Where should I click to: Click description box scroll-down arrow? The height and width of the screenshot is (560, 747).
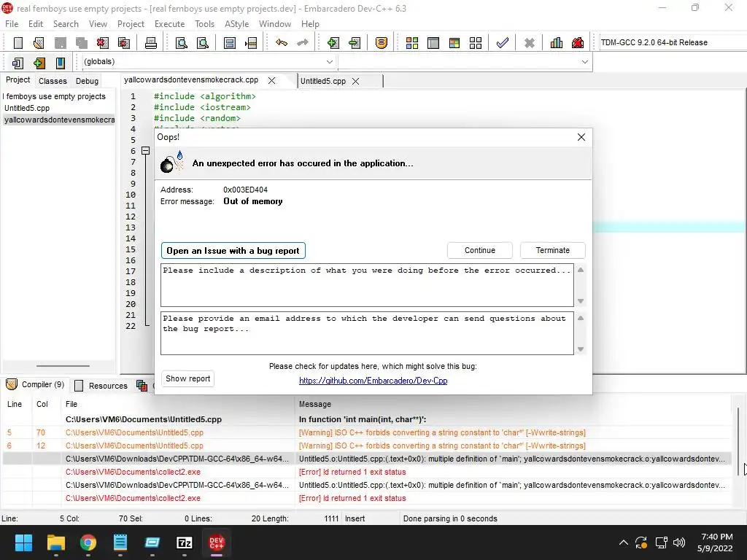click(x=581, y=301)
